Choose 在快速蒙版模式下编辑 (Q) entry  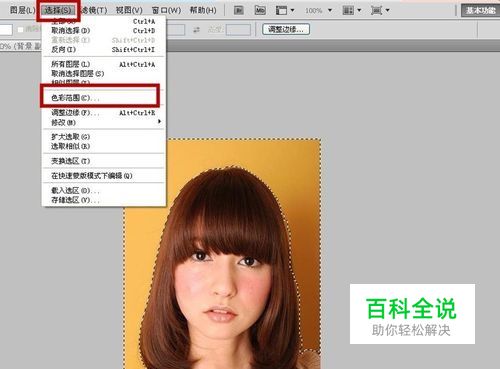click(x=103, y=176)
